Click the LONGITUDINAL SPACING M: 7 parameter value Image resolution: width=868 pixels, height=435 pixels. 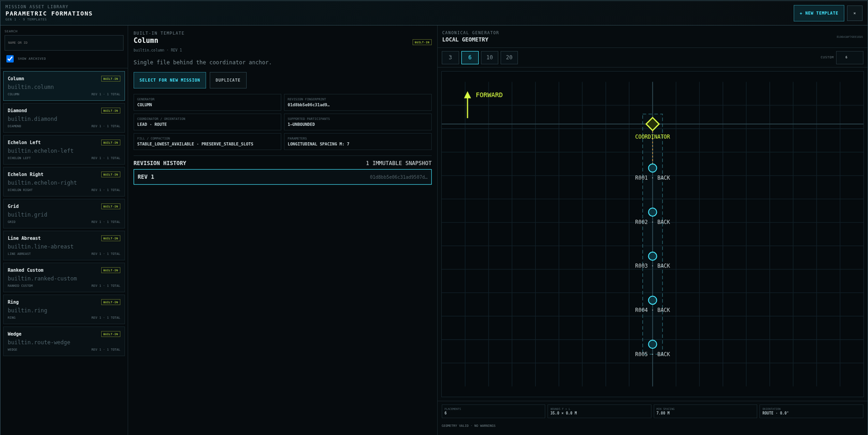click(x=318, y=144)
